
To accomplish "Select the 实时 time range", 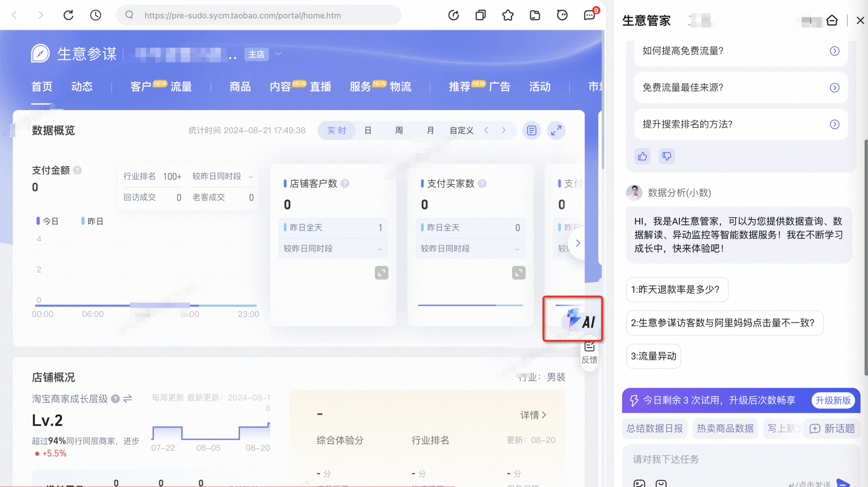I will [336, 130].
